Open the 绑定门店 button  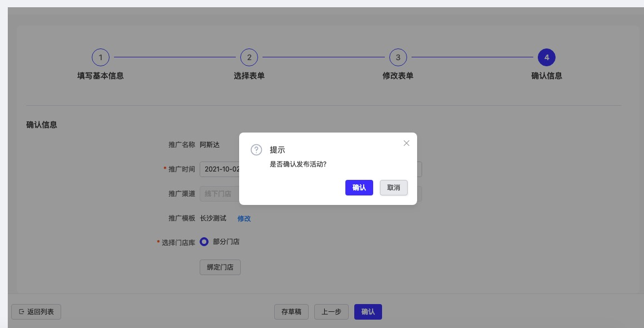(x=220, y=267)
